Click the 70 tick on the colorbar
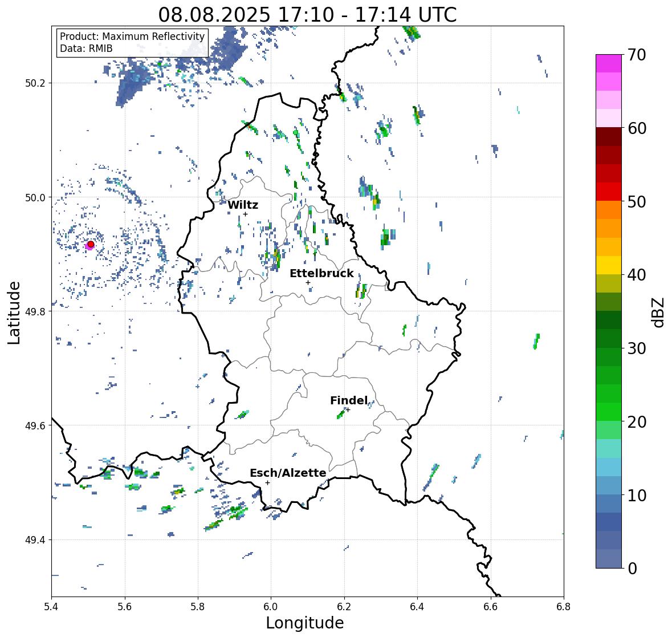 coord(637,55)
